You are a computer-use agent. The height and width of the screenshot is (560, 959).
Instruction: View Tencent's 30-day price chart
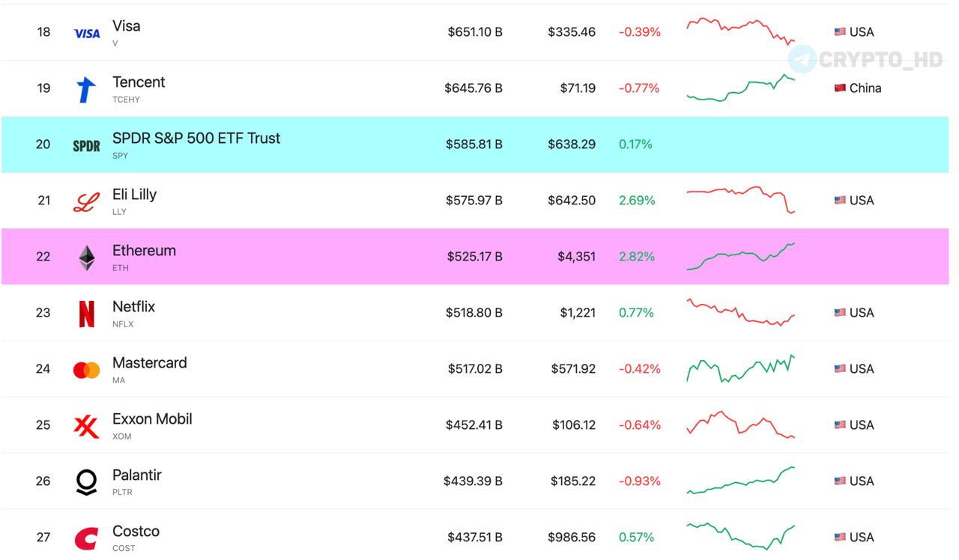tap(740, 88)
